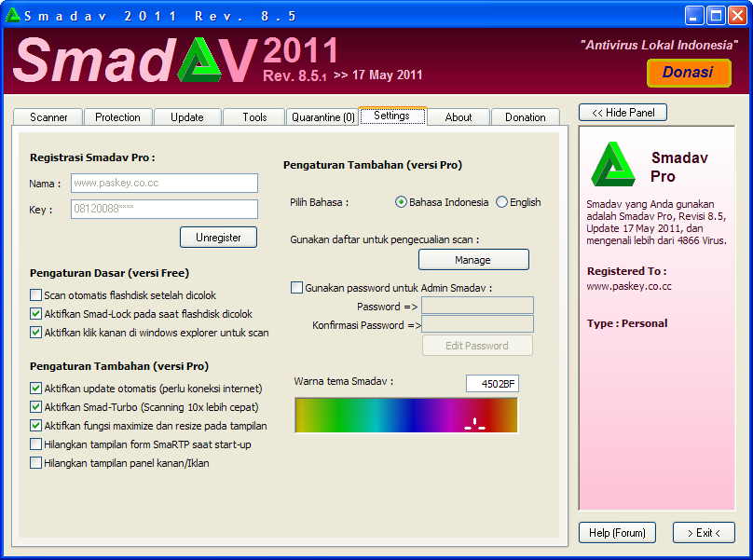Click the Nama registration input field
This screenshot has width=753, height=560.
tap(164, 183)
